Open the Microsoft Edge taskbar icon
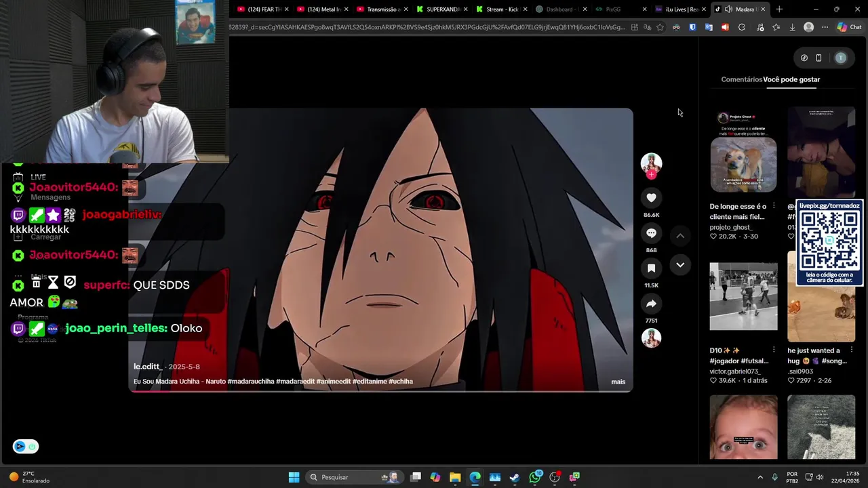The image size is (868, 488). click(x=475, y=477)
